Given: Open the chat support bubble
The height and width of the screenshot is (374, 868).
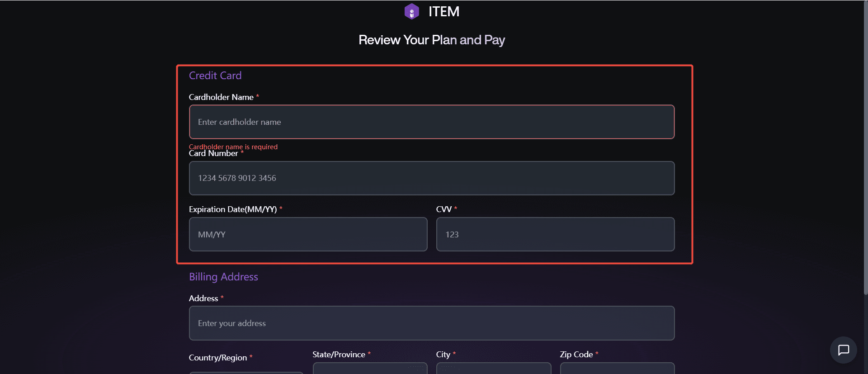Looking at the screenshot, I should pos(843,350).
